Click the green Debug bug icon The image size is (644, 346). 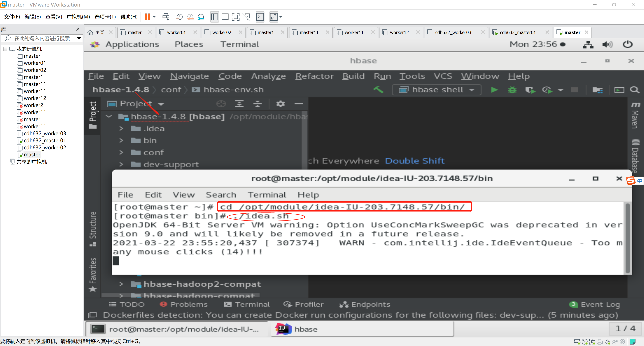pyautogui.click(x=512, y=90)
